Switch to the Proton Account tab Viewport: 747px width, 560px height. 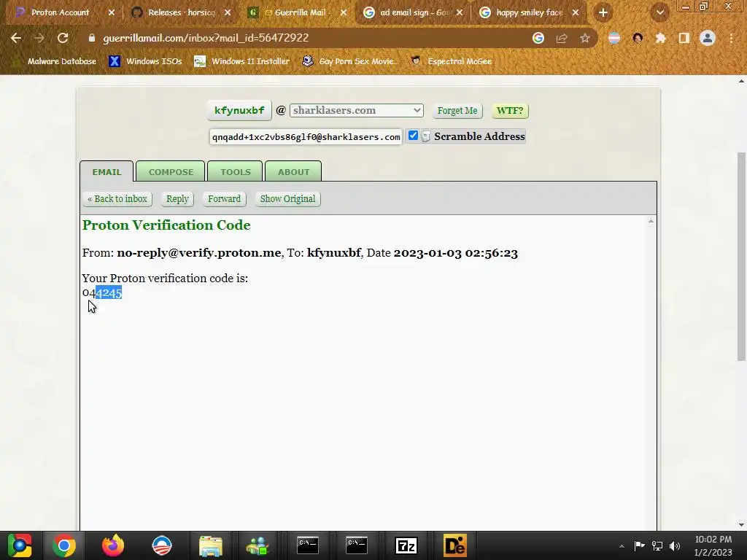click(x=60, y=13)
